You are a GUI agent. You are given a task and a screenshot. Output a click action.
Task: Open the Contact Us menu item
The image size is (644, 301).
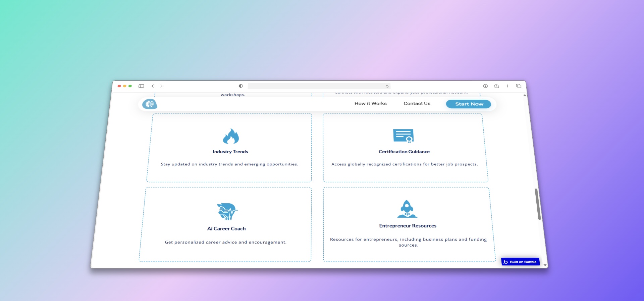[417, 103]
